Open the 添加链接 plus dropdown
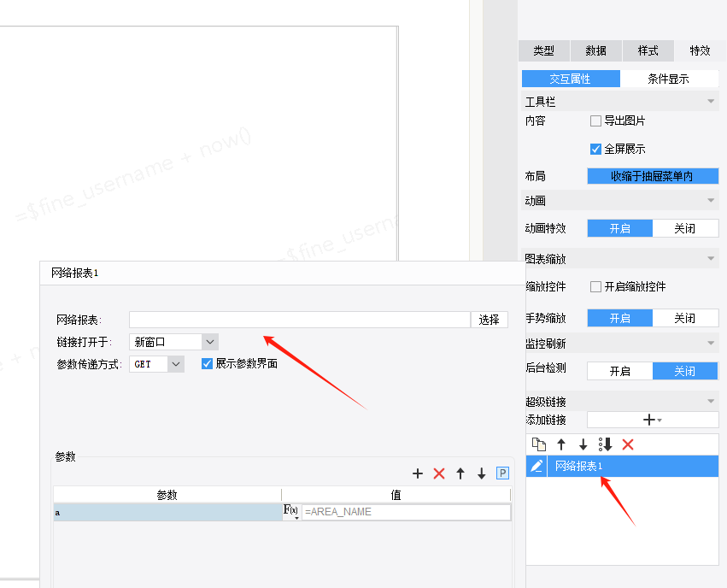This screenshot has width=727, height=588. 653,420
